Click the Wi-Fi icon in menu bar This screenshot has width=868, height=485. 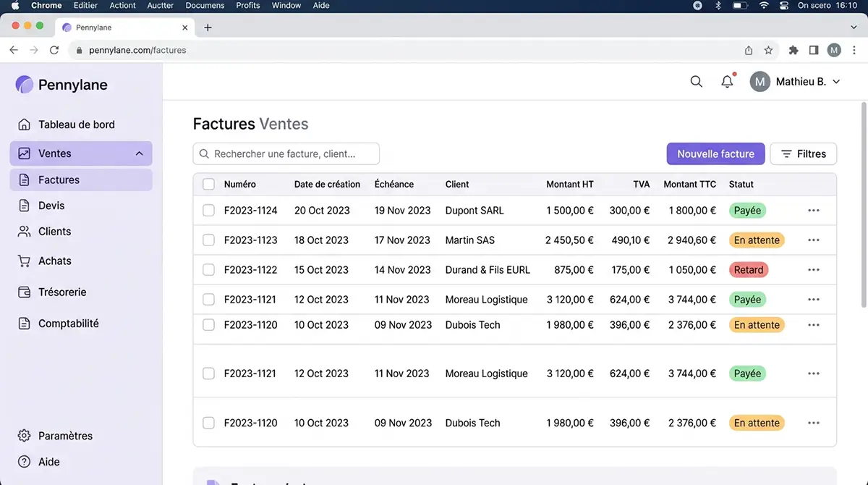tap(764, 5)
